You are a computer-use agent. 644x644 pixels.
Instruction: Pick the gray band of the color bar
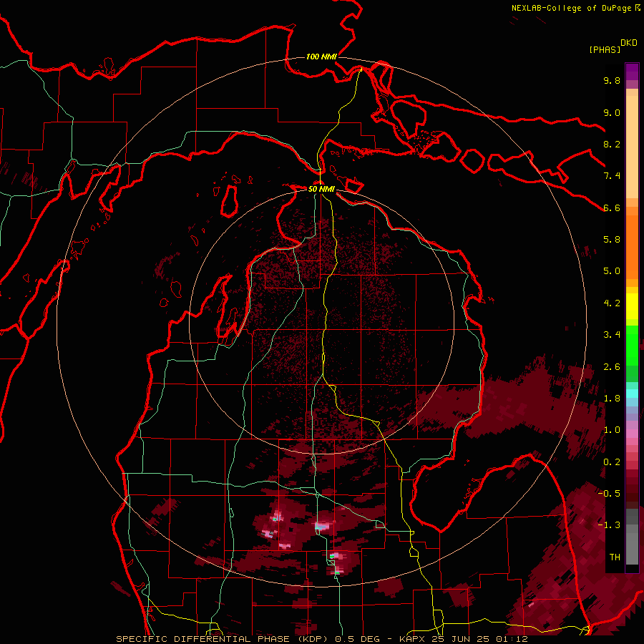(x=632, y=538)
